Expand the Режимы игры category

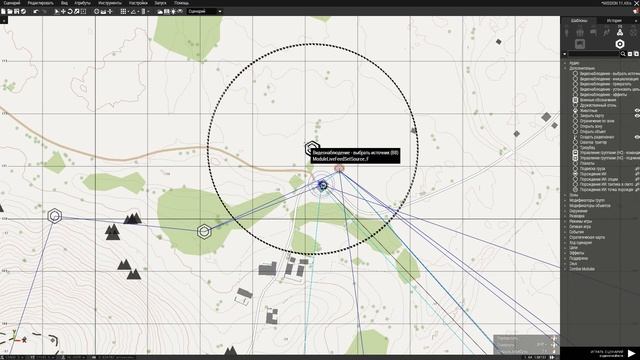pos(565,221)
